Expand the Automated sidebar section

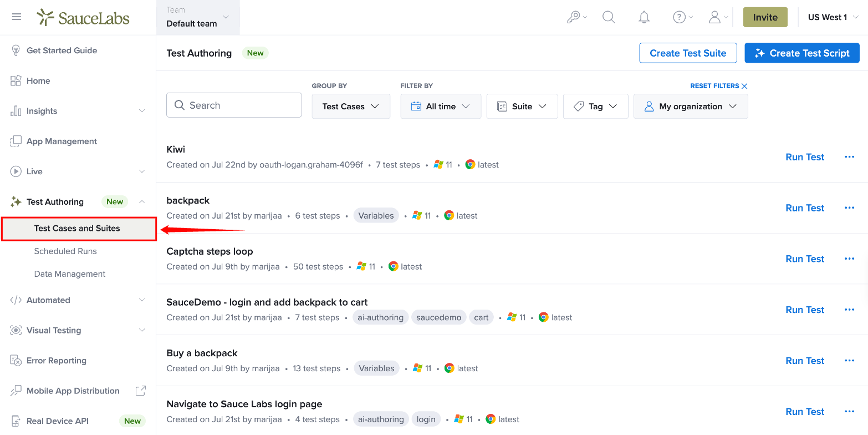click(142, 300)
